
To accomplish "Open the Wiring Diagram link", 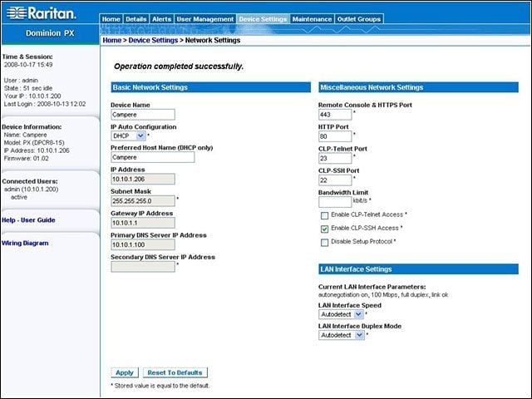I will click(25, 243).
